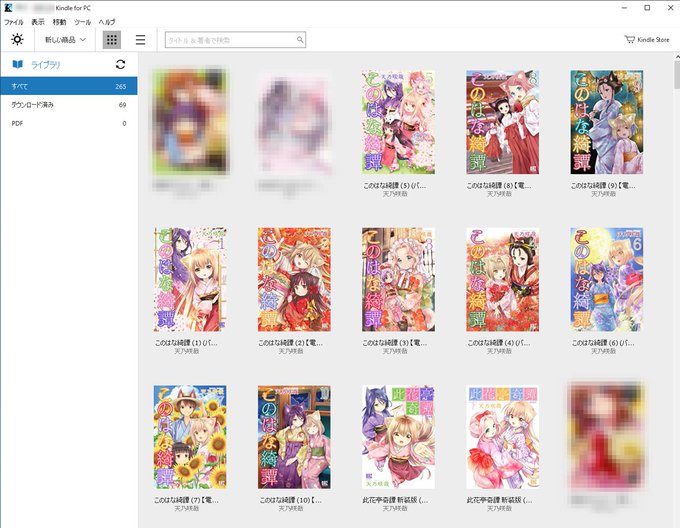Open このはな綺譚 volume 7 sunflower cover
Image resolution: width=680 pixels, height=528 pixels.
click(x=190, y=437)
